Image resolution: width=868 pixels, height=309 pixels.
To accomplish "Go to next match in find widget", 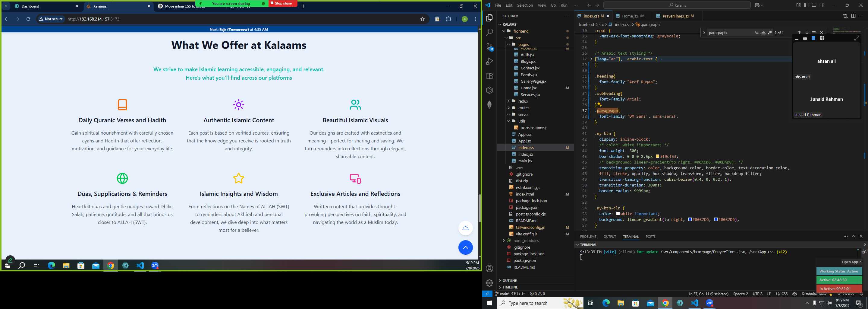I will (807, 32).
